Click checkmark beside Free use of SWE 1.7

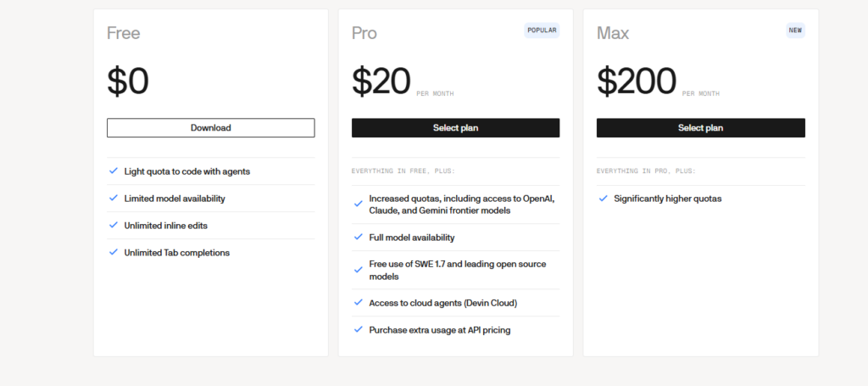359,270
